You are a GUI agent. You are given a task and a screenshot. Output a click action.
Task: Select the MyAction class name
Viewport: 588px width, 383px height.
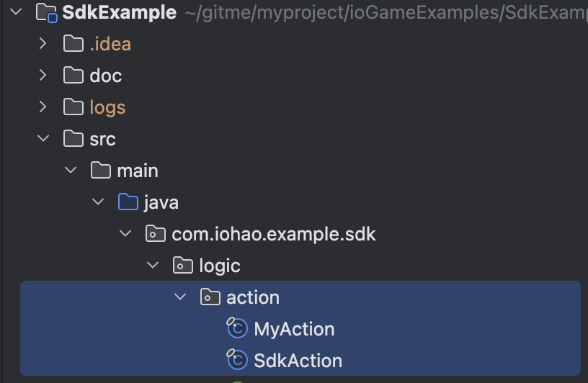(294, 330)
